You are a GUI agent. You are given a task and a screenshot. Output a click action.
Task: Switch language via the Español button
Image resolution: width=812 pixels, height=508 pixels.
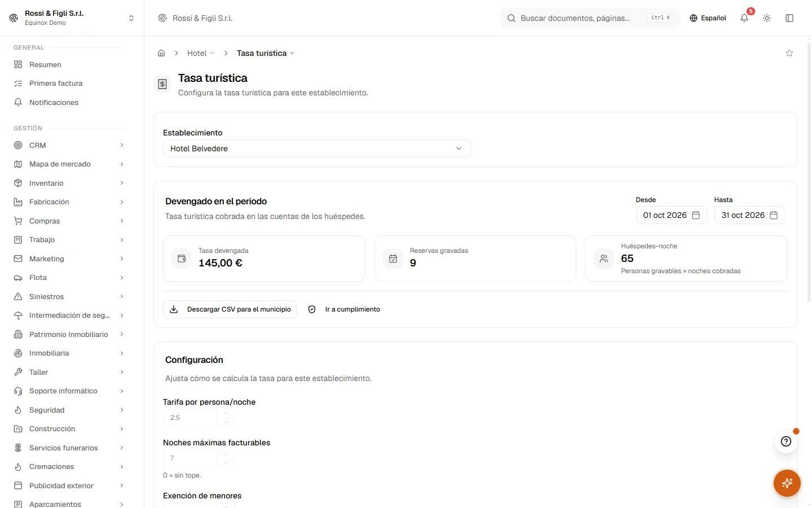tap(708, 18)
